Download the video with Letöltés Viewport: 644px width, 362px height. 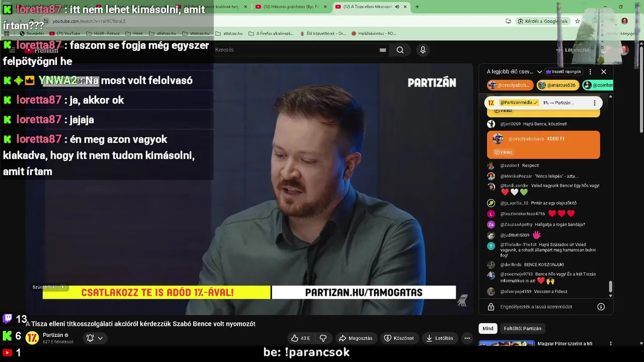coord(440,338)
